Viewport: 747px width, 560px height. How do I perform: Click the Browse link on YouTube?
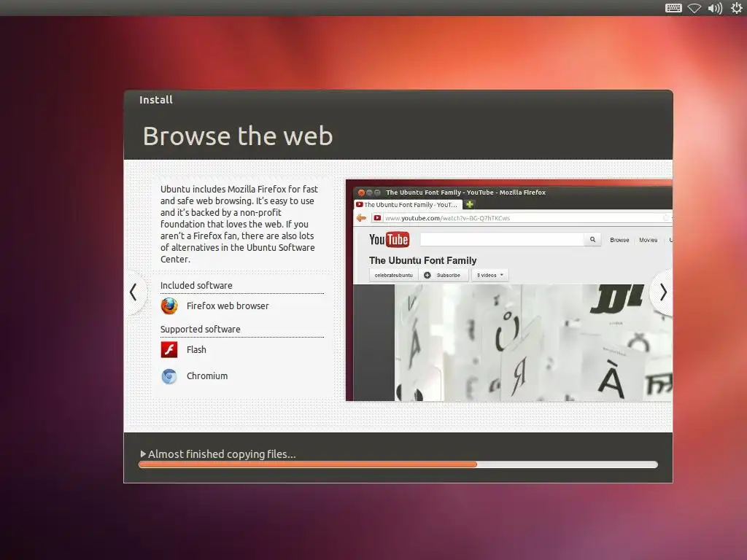[619, 240]
